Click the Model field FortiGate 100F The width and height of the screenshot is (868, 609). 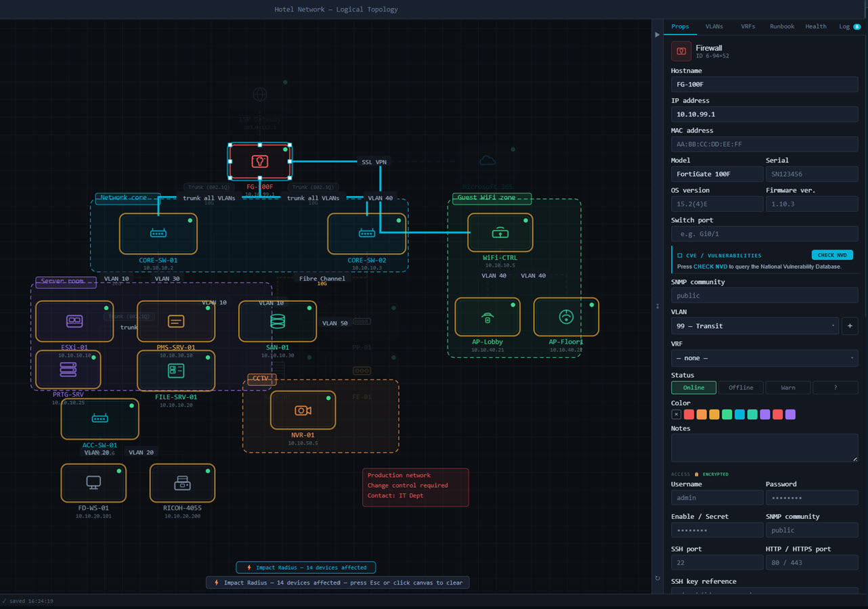pos(717,174)
